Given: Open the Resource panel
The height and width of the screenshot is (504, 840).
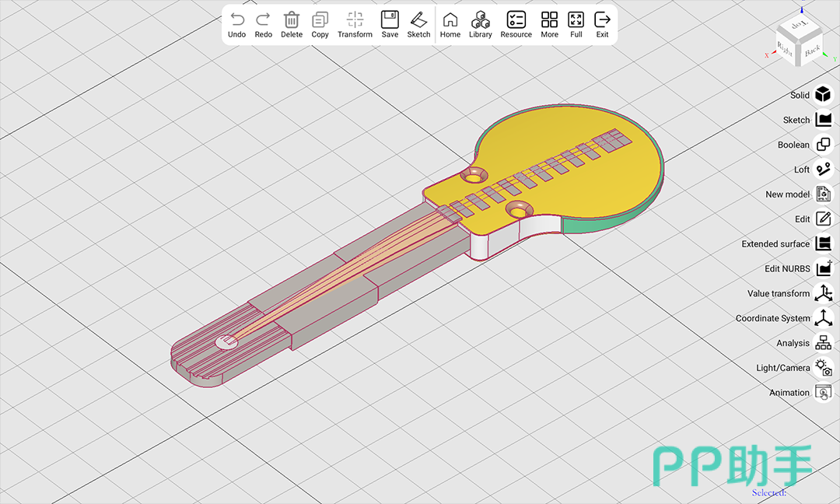Looking at the screenshot, I should [x=516, y=20].
